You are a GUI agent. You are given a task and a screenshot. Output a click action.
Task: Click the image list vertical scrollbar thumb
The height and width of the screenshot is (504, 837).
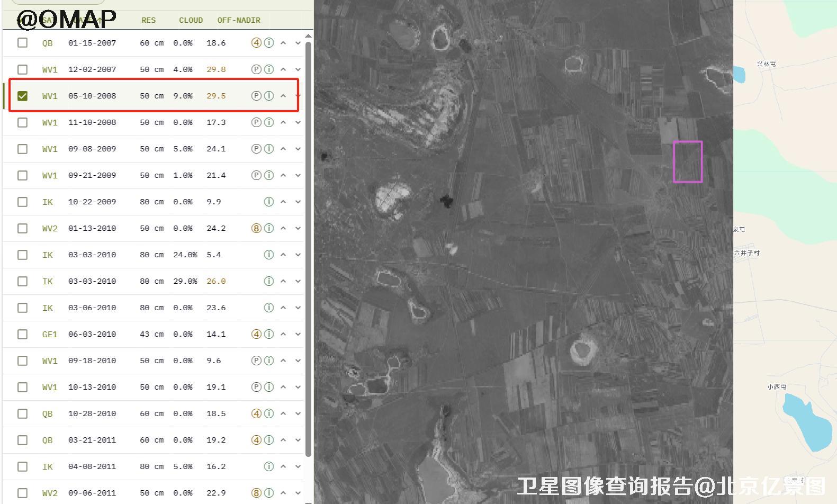coord(309,249)
